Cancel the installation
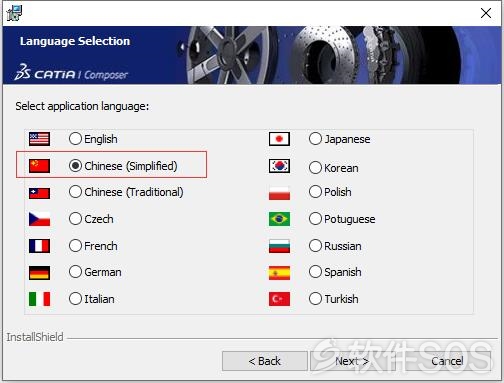The height and width of the screenshot is (383, 504). (447, 361)
